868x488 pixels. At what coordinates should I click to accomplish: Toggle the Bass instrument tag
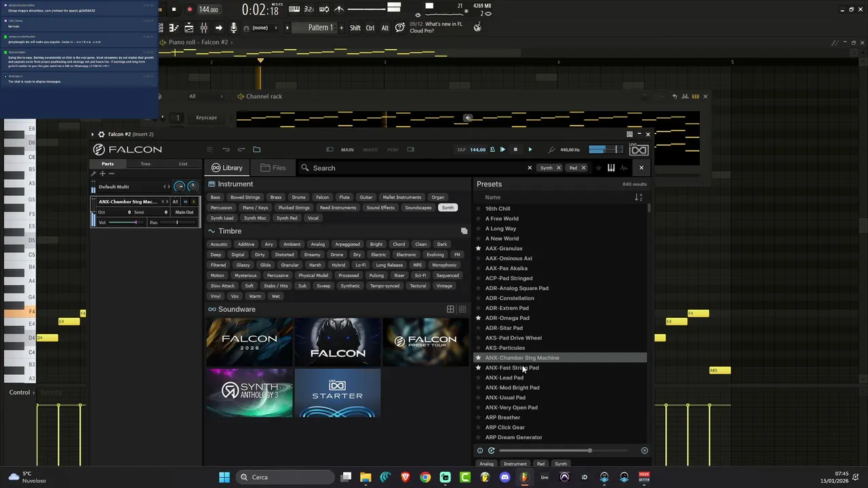click(x=215, y=197)
